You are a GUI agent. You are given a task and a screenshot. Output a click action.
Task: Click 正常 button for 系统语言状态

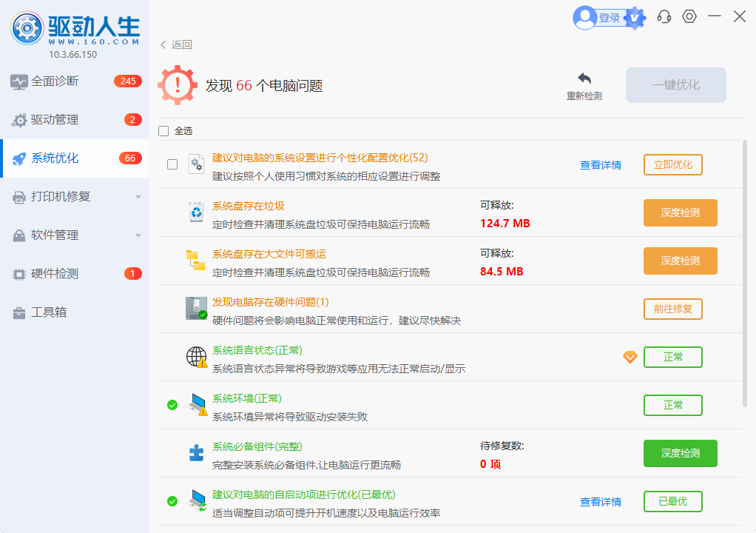pyautogui.click(x=673, y=357)
